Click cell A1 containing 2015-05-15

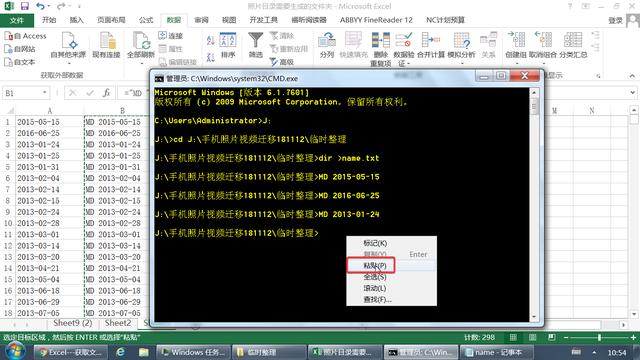[50, 122]
